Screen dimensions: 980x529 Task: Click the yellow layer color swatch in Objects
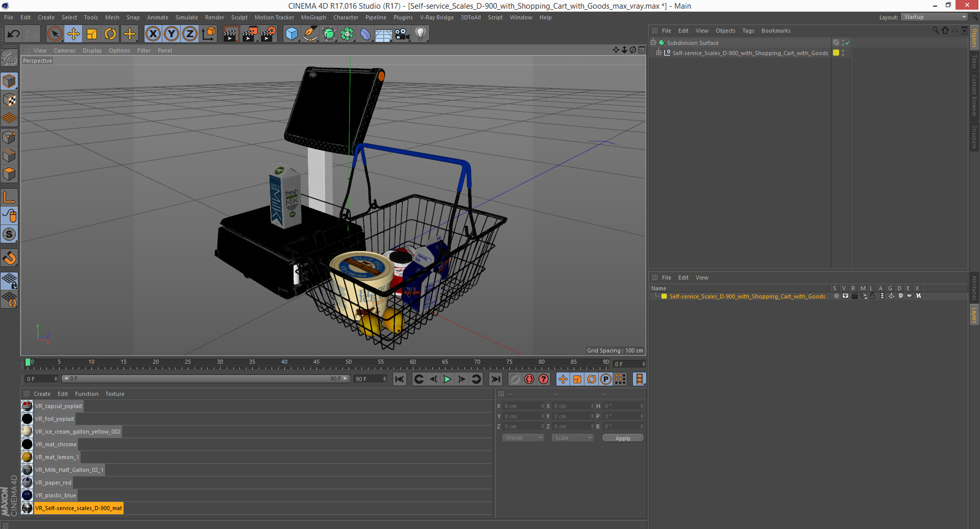836,53
